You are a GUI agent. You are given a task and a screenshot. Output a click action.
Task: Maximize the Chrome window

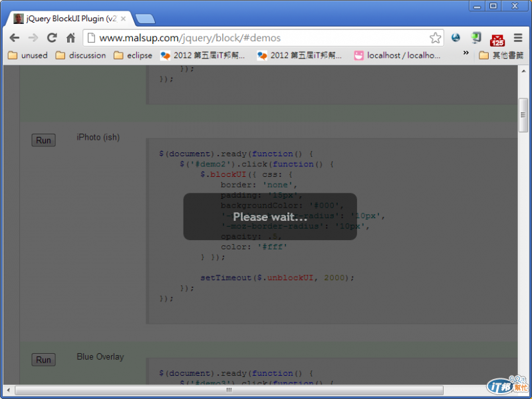pyautogui.click(x=493, y=6)
